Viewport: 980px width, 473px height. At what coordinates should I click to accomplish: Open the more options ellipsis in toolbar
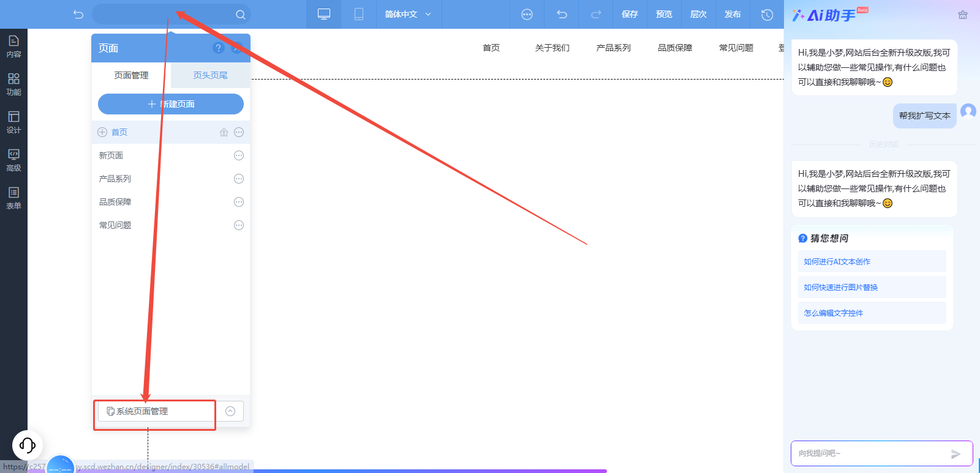[527, 14]
